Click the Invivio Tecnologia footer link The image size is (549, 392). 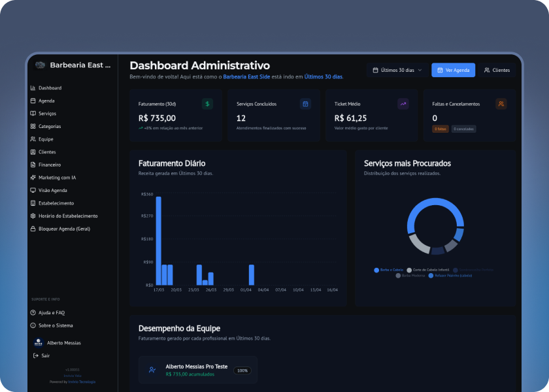coord(82,382)
